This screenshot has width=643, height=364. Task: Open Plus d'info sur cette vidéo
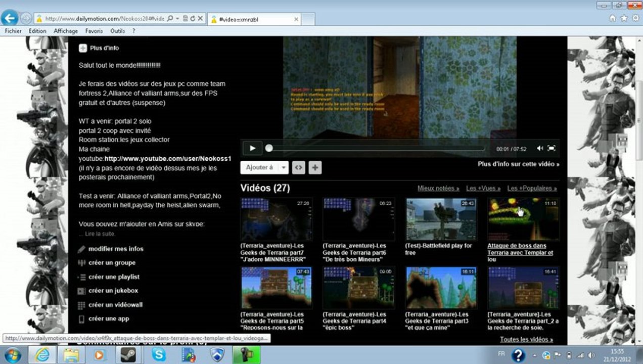tap(519, 164)
